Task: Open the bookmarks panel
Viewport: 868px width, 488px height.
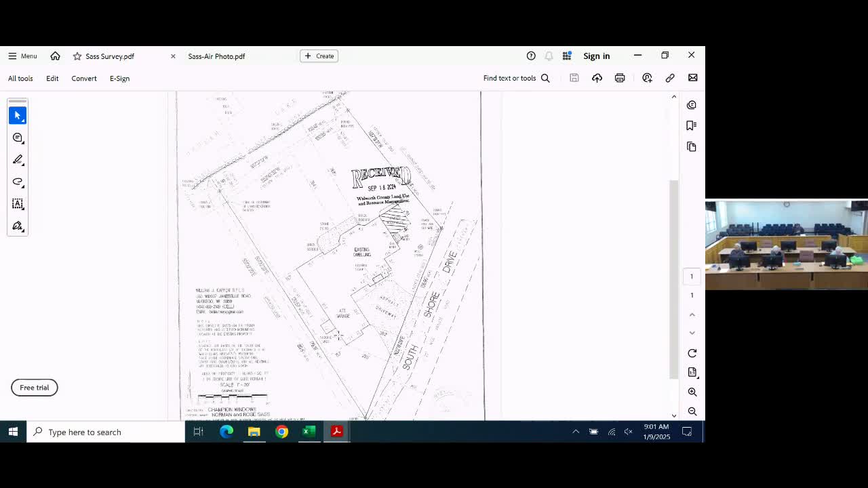Action: 692,125
